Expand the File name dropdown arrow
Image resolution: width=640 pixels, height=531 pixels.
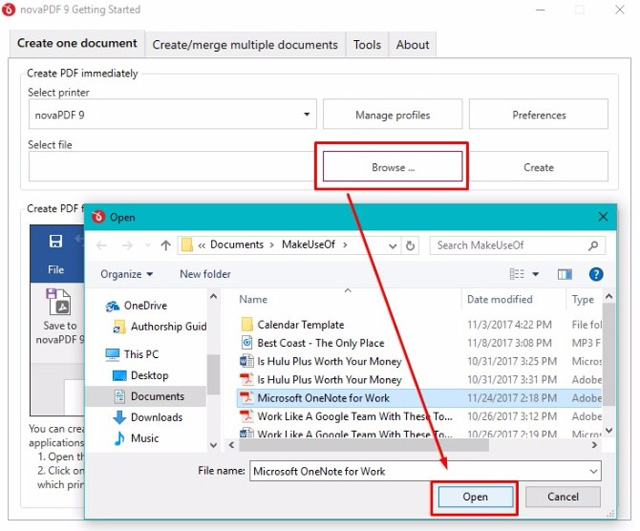[593, 471]
